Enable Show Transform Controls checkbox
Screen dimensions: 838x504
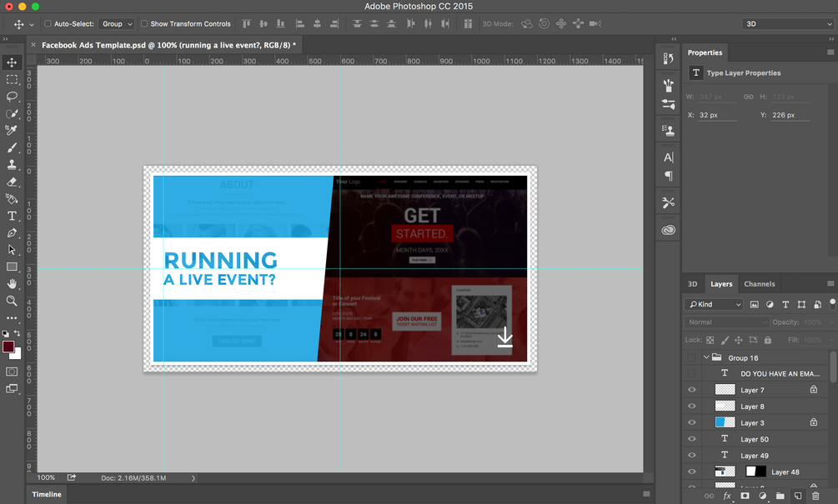click(143, 23)
